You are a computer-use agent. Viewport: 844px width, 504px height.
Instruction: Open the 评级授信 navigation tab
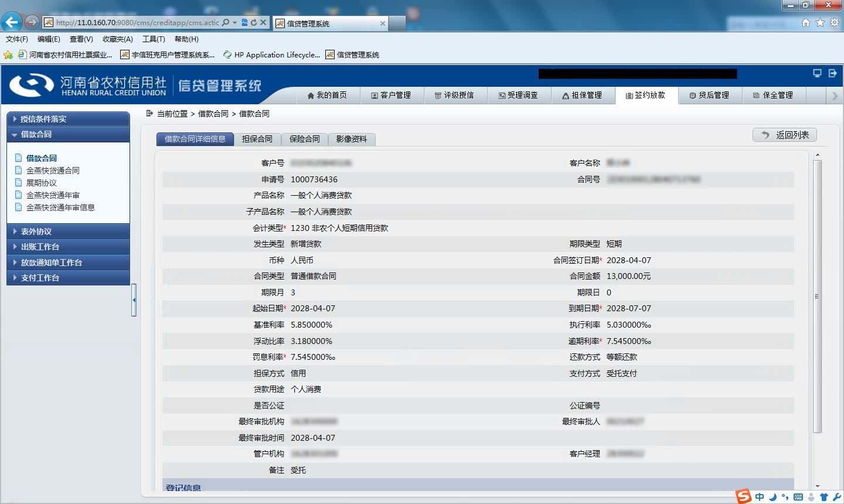(455, 95)
